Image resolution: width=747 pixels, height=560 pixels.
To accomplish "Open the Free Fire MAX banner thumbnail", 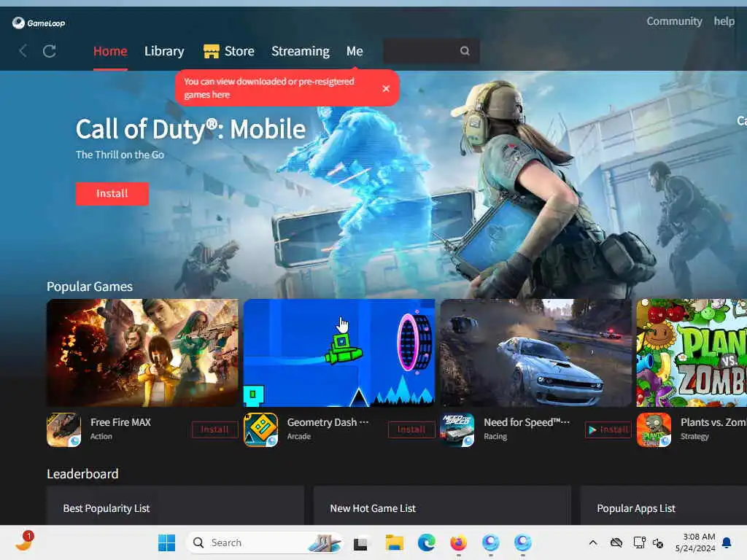I will click(142, 352).
